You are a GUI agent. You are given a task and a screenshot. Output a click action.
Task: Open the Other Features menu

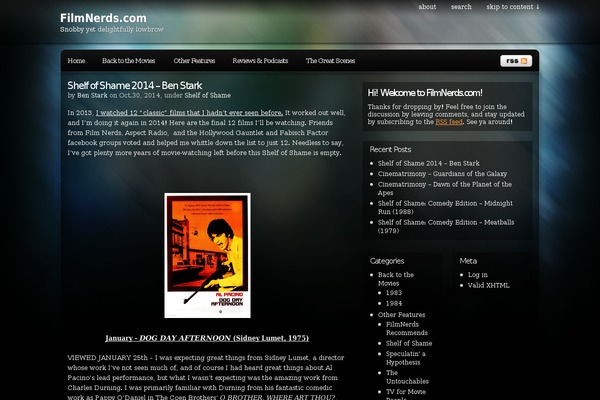coord(194,60)
